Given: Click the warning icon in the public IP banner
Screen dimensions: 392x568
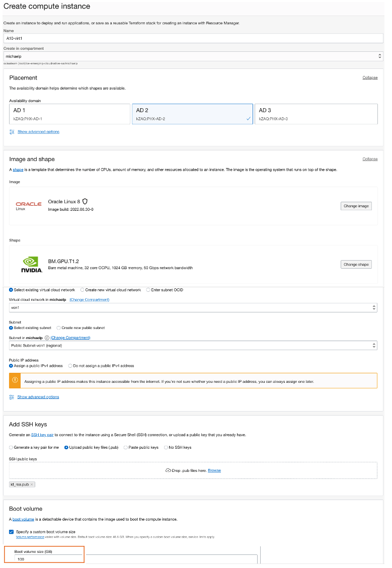Looking at the screenshot, I should tap(14, 380).
